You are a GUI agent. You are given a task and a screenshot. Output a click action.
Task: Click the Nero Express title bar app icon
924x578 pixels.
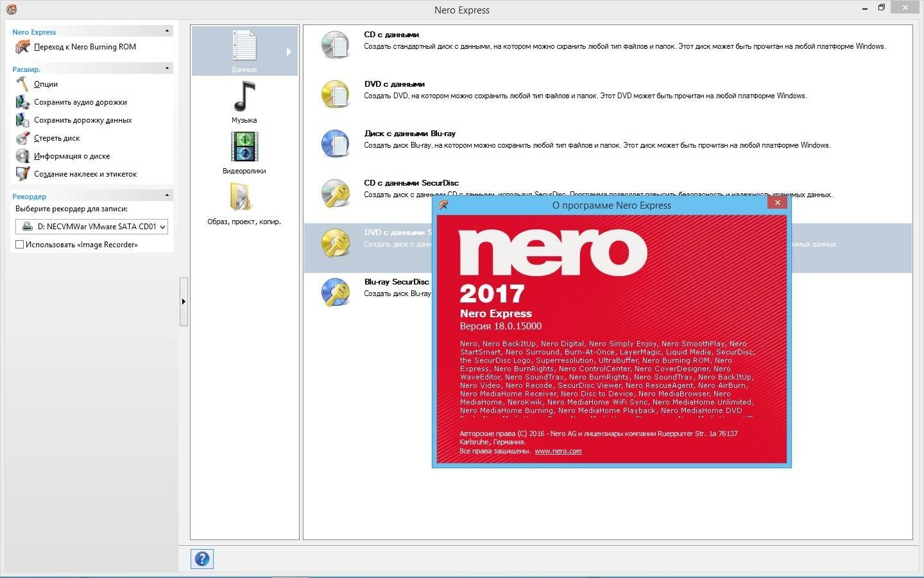coord(11,9)
